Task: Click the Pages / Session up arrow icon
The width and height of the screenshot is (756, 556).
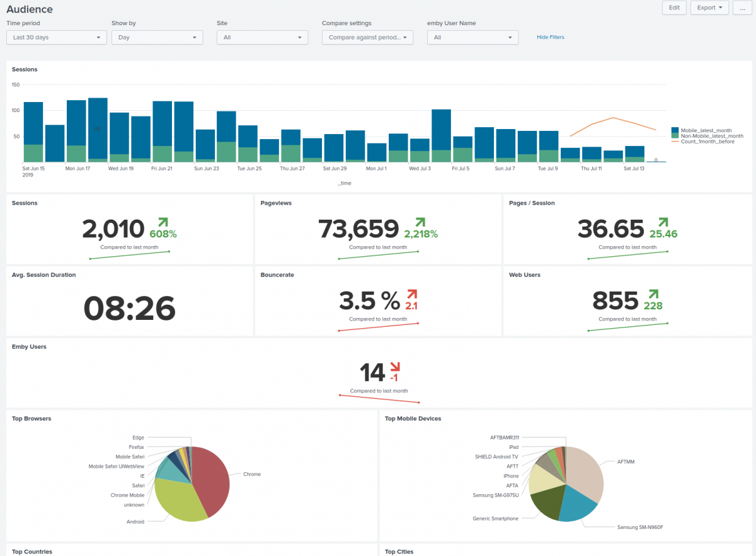Action: [x=663, y=222]
